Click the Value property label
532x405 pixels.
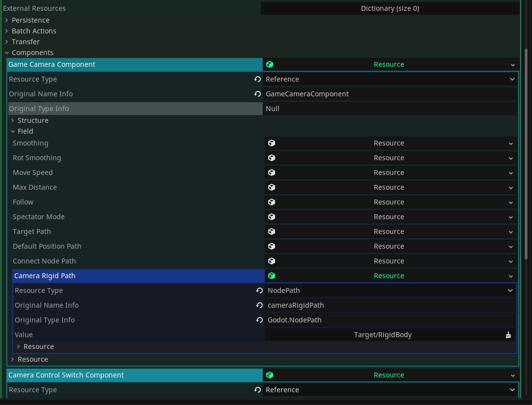(24, 335)
